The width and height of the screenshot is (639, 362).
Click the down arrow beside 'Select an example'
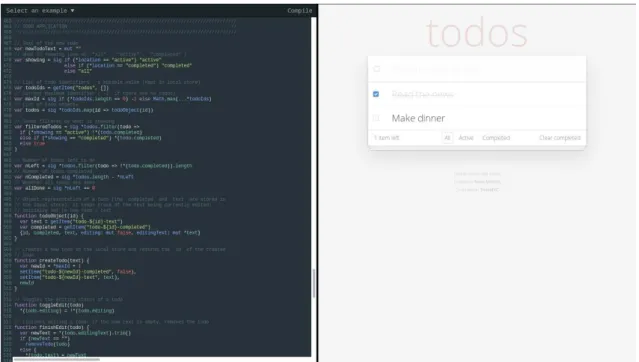point(73,11)
